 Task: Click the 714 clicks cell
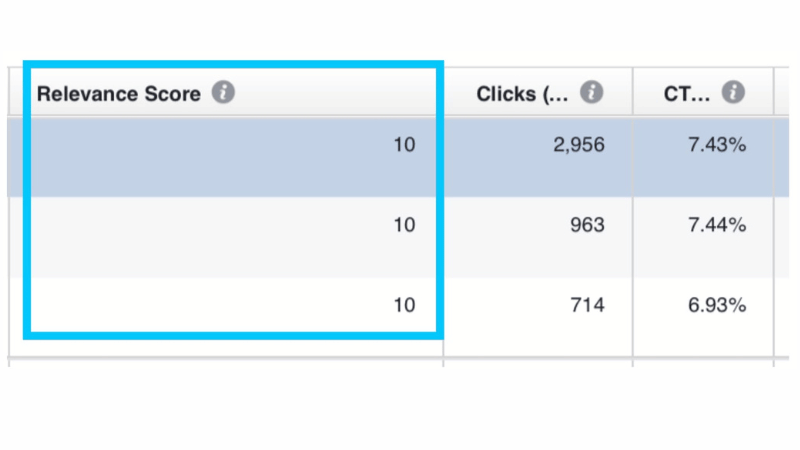coord(587,305)
